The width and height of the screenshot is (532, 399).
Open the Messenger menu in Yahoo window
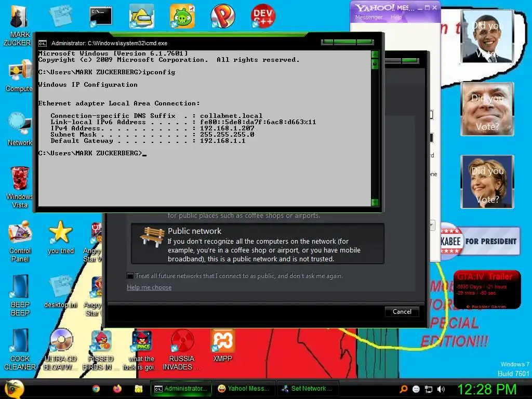tap(369, 17)
